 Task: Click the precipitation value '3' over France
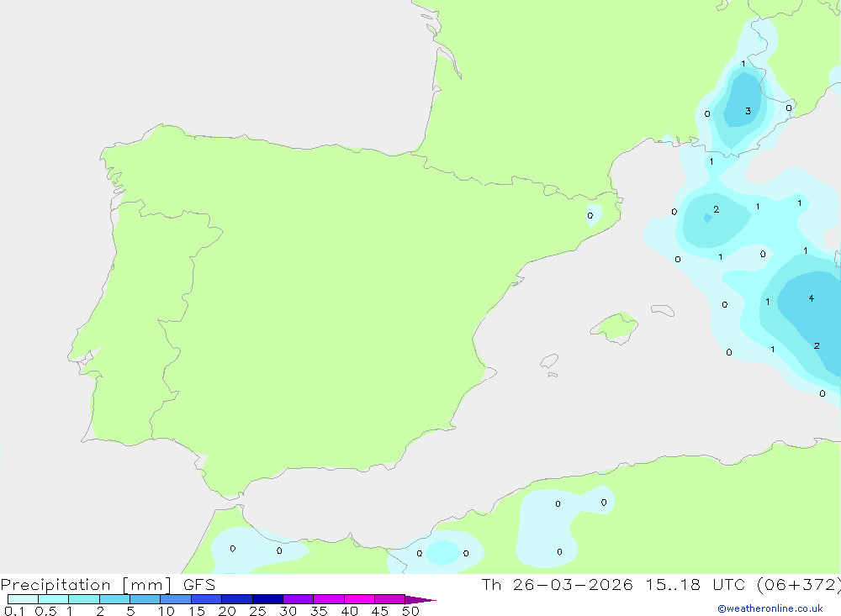[748, 111]
